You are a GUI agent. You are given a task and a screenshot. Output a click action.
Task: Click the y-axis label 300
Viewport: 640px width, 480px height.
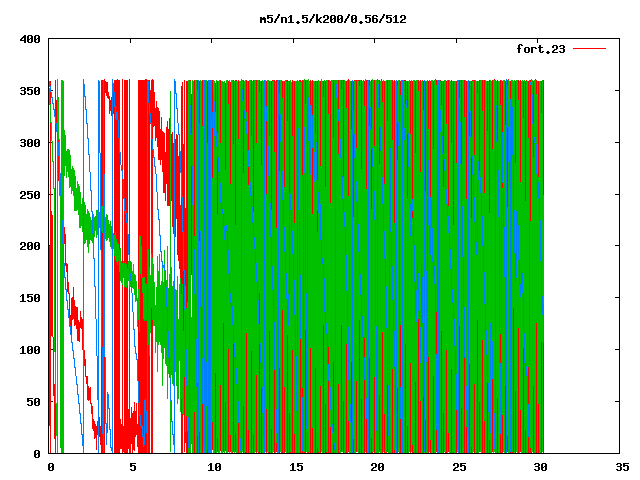click(x=30, y=143)
